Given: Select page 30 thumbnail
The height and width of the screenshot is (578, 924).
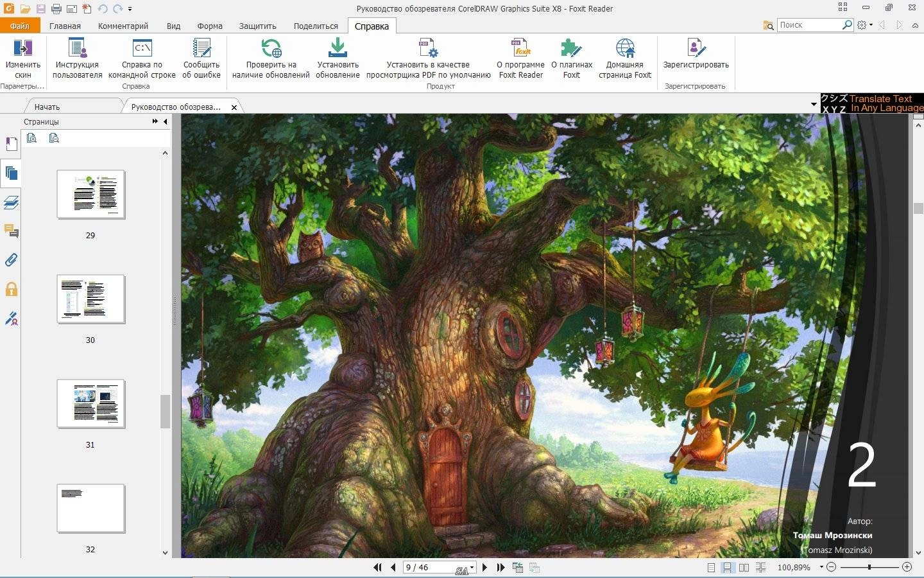Looking at the screenshot, I should 91,299.
